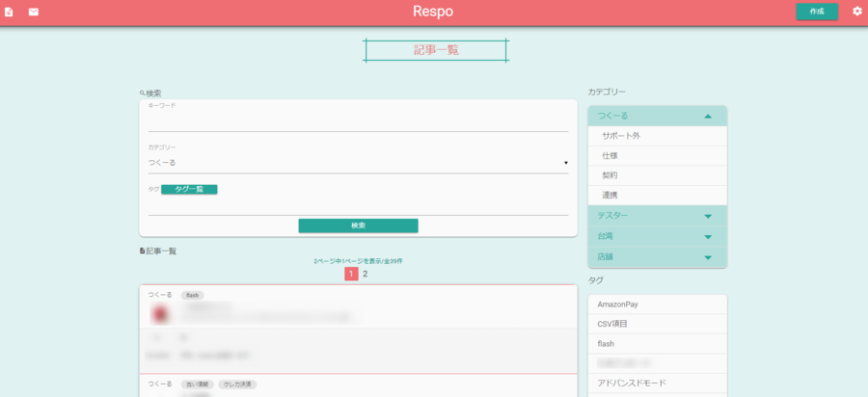
Task: Open the カテゴリー dropdown showing つくーる
Action: pyautogui.click(x=357, y=163)
